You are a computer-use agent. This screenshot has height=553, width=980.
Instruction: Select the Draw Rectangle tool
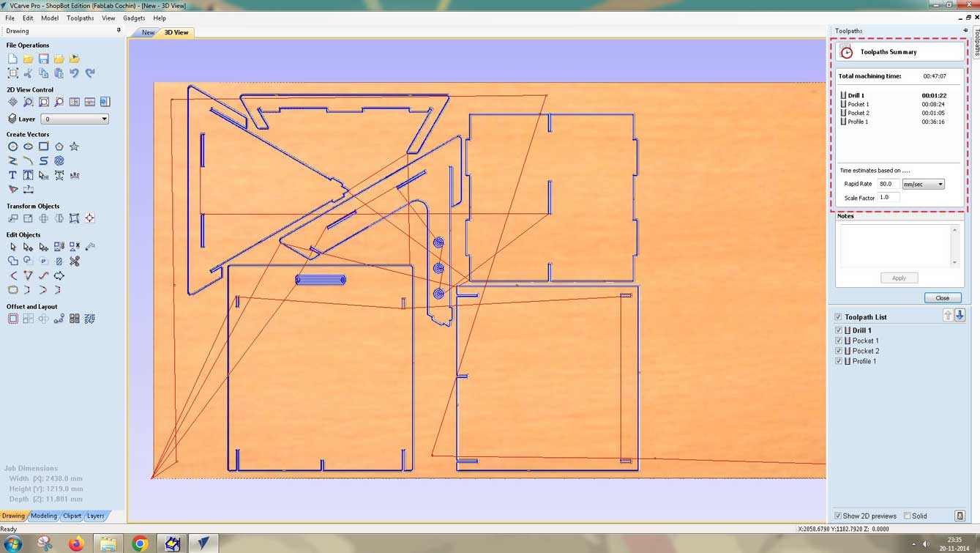[43, 146]
